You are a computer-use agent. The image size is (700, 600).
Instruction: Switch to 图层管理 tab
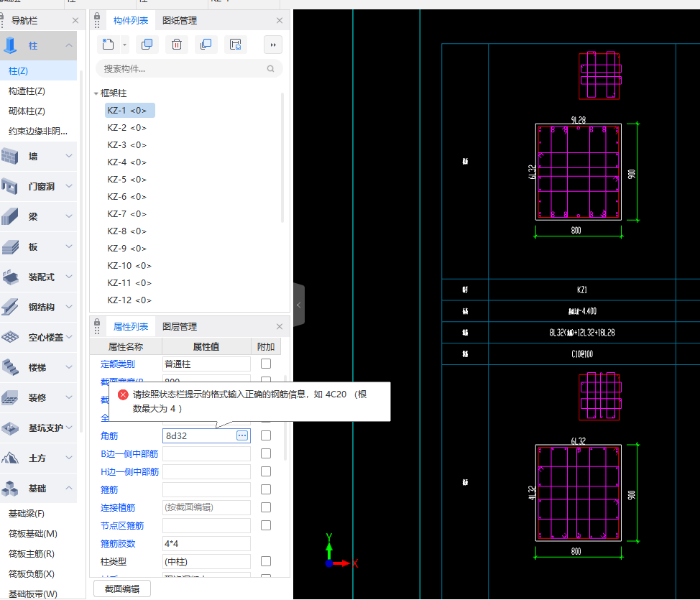(180, 327)
